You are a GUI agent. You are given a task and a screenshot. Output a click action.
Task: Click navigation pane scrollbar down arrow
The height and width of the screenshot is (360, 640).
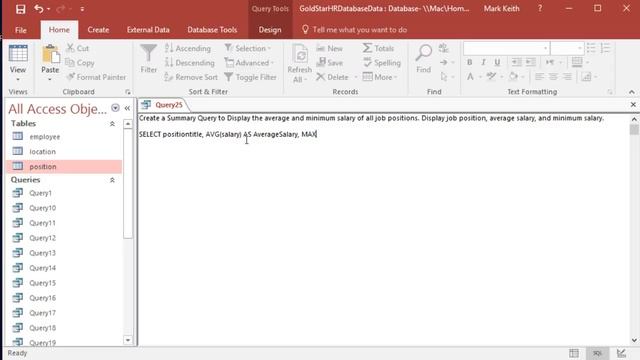[x=128, y=340]
